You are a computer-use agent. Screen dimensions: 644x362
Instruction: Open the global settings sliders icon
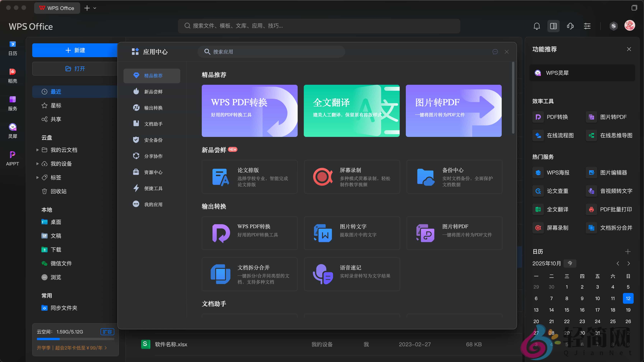point(587,26)
